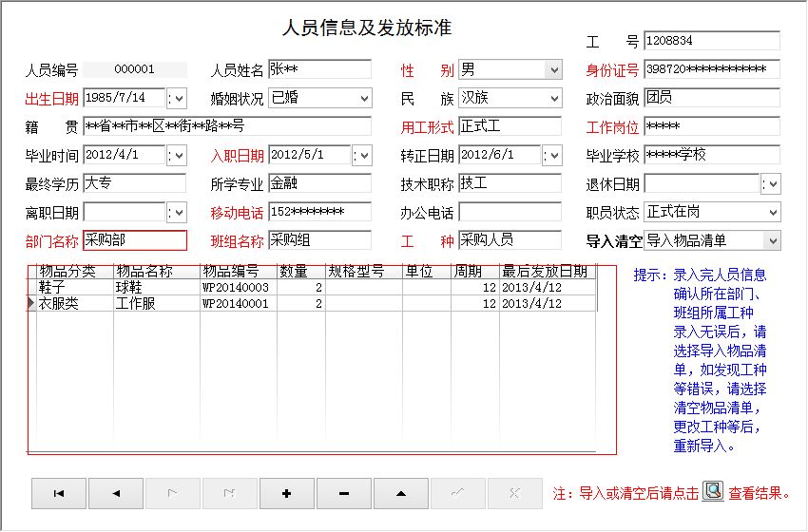Click the grayed-out next record button

(173, 493)
